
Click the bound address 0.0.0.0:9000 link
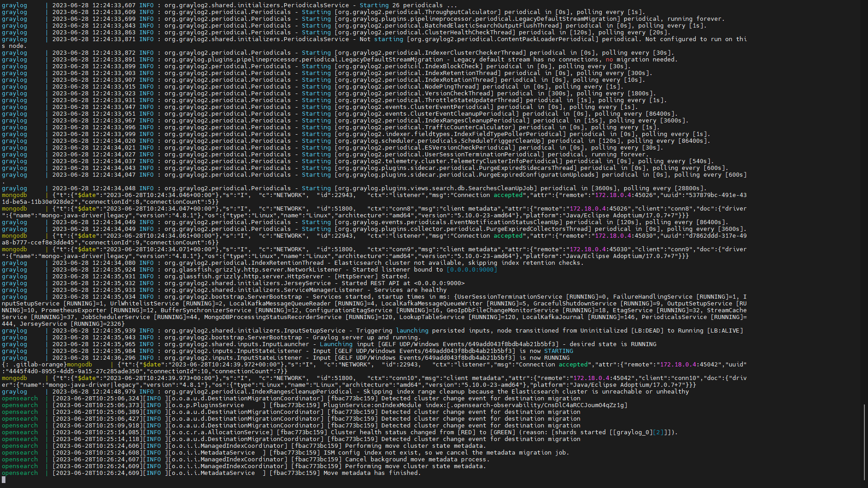pos(472,269)
